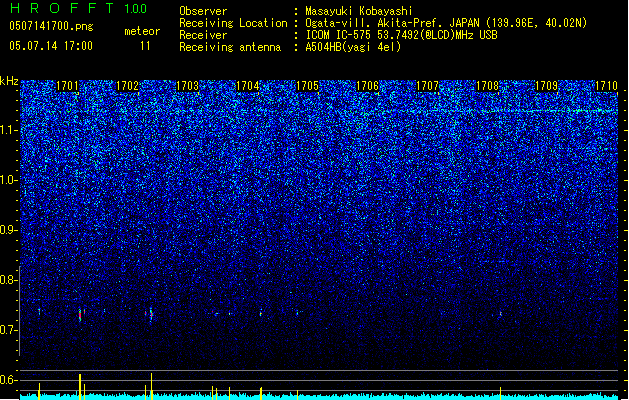Click the 0.7 kHz frequency label
The image size is (629, 400).
(x=9, y=330)
